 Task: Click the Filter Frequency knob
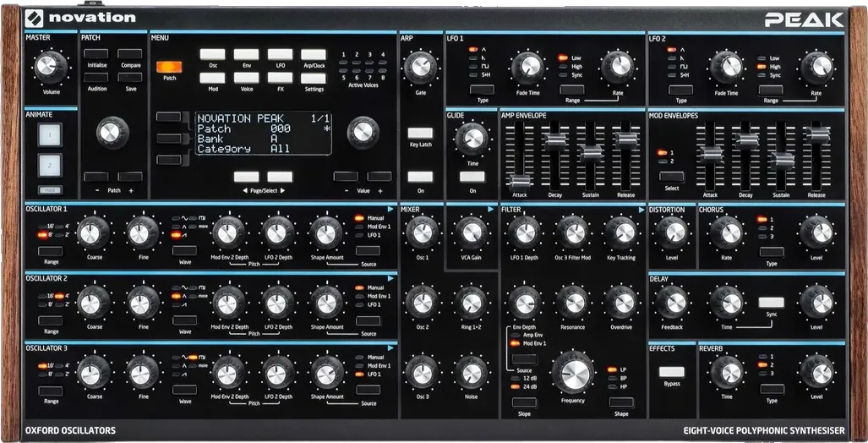tap(572, 371)
